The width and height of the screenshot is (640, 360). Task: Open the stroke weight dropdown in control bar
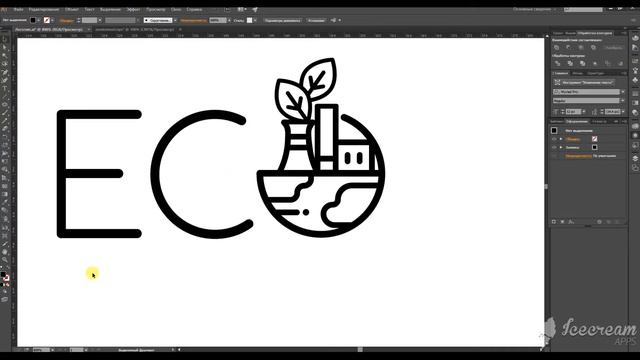click(100, 20)
